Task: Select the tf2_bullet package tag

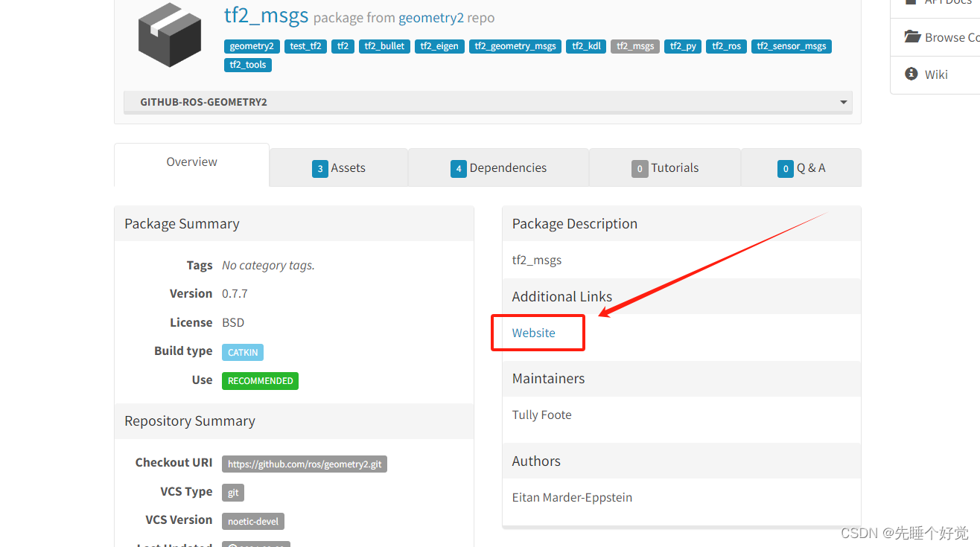Action: 384,46
